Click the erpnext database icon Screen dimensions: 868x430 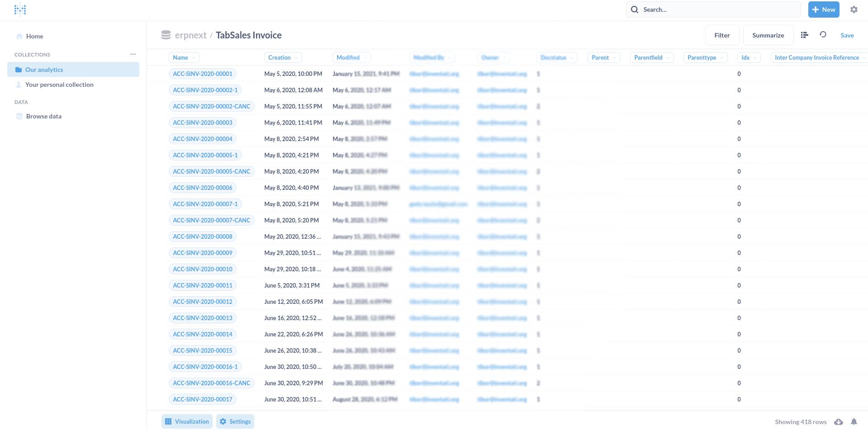pyautogui.click(x=166, y=35)
